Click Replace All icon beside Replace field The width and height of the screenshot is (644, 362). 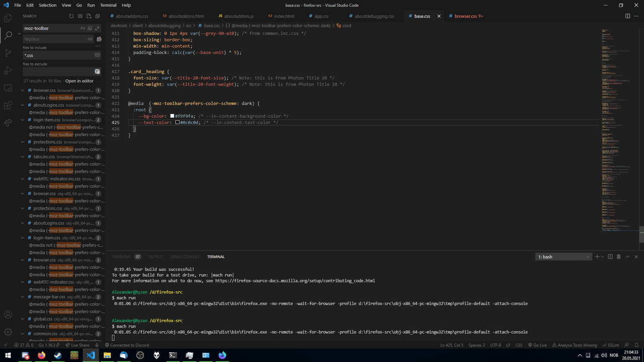click(x=99, y=39)
